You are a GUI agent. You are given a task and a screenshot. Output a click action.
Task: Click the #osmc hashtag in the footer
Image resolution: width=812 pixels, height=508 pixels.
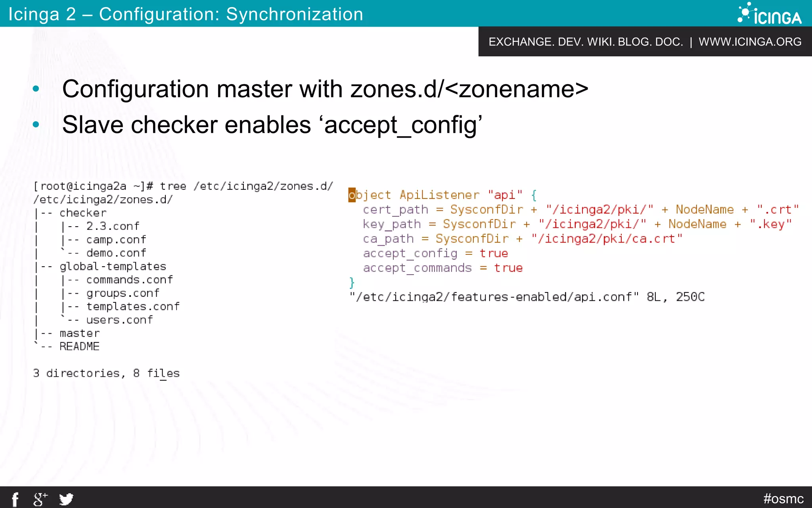point(783,498)
